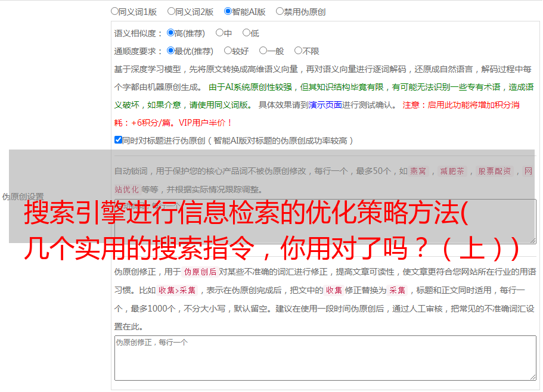Screen dimensions: 543x392
Task: Select the 同义词1版 radio option
Action: click(114, 11)
